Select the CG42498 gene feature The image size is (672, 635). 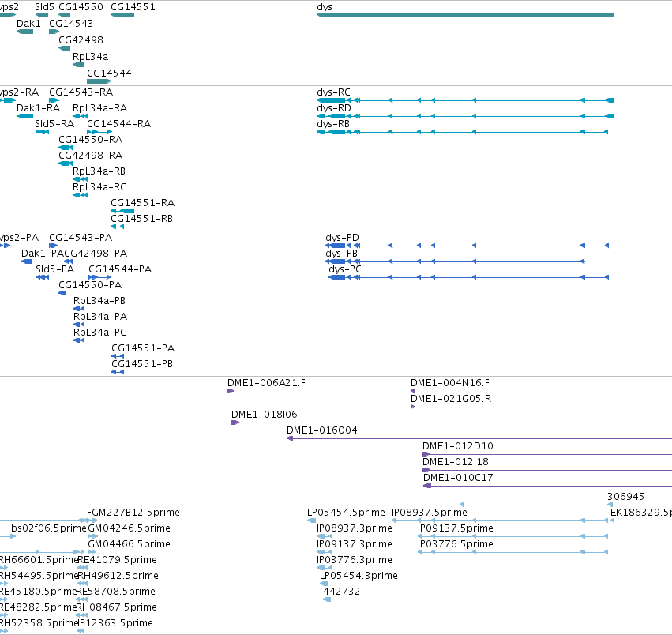64,48
